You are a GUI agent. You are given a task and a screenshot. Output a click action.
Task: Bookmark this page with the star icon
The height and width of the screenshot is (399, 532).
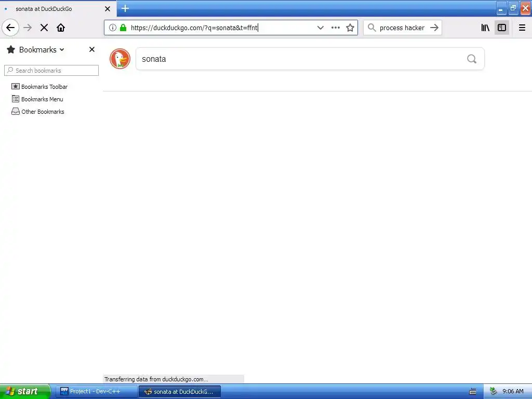[x=350, y=28]
